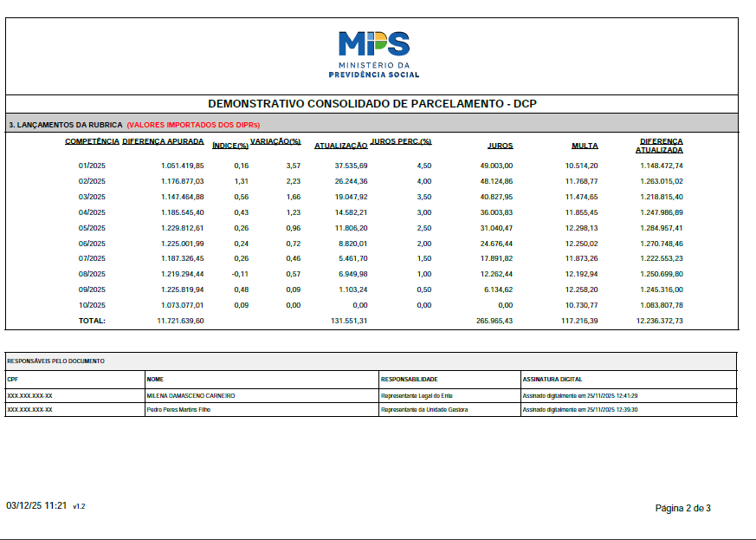This screenshot has width=756, height=540.
Task: Select the TOTAL row label
Action: click(92, 321)
